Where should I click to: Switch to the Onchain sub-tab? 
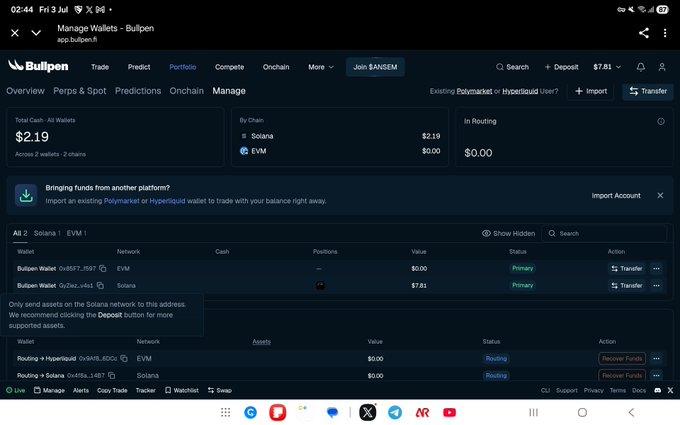186,91
